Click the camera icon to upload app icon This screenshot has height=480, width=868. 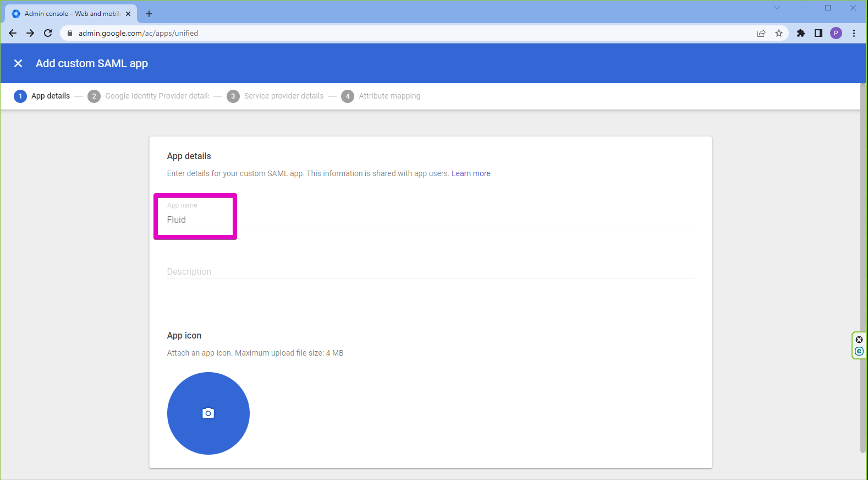[x=208, y=413]
